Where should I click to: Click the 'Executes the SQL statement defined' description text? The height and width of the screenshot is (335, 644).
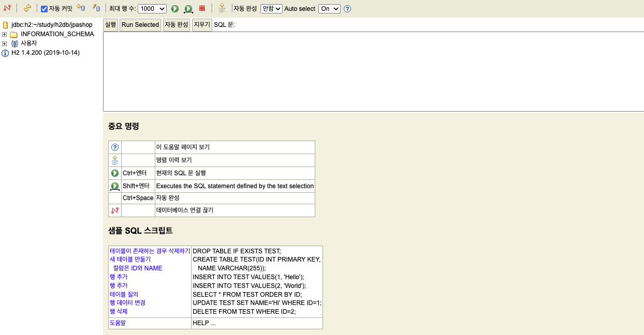click(235, 186)
